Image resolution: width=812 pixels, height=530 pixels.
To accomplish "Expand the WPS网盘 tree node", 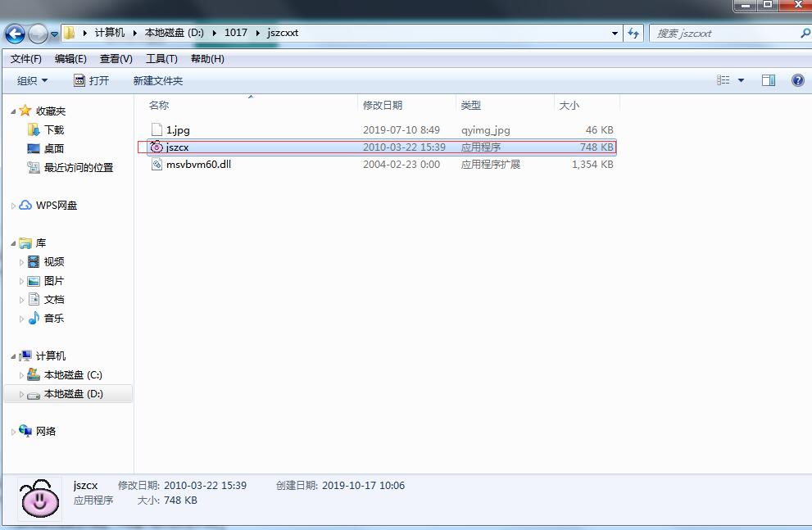I will [13, 206].
